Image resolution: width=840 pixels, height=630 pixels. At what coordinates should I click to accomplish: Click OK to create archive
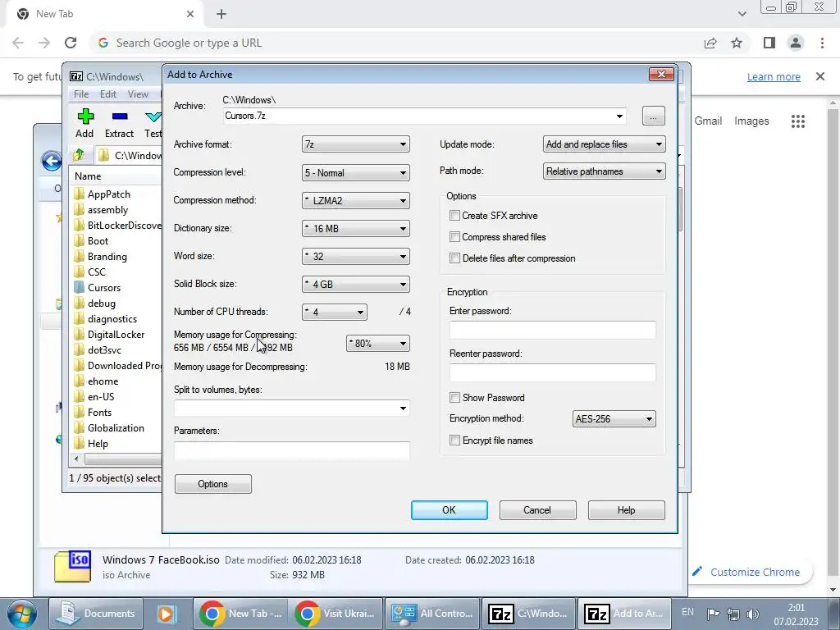click(x=449, y=510)
